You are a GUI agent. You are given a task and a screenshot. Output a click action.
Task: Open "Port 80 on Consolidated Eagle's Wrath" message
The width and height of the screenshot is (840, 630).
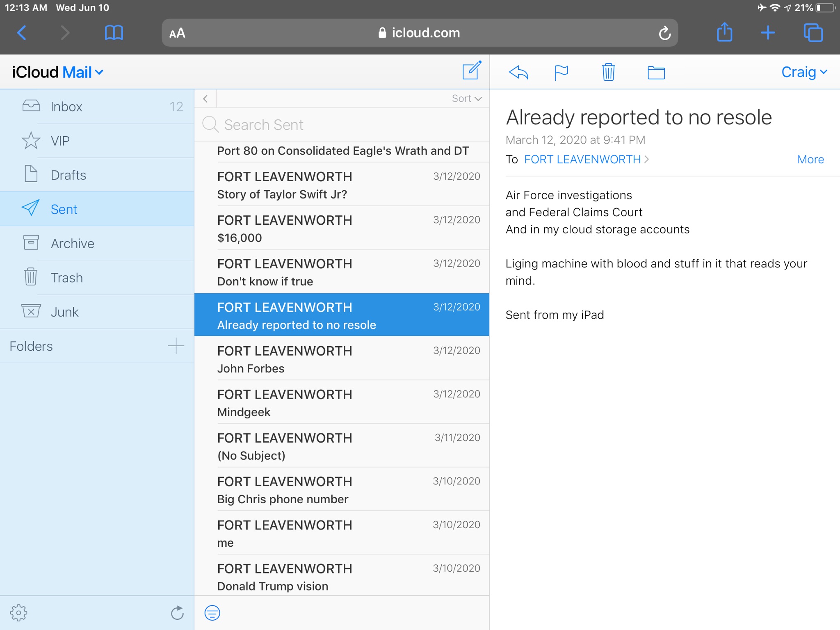coord(342,151)
